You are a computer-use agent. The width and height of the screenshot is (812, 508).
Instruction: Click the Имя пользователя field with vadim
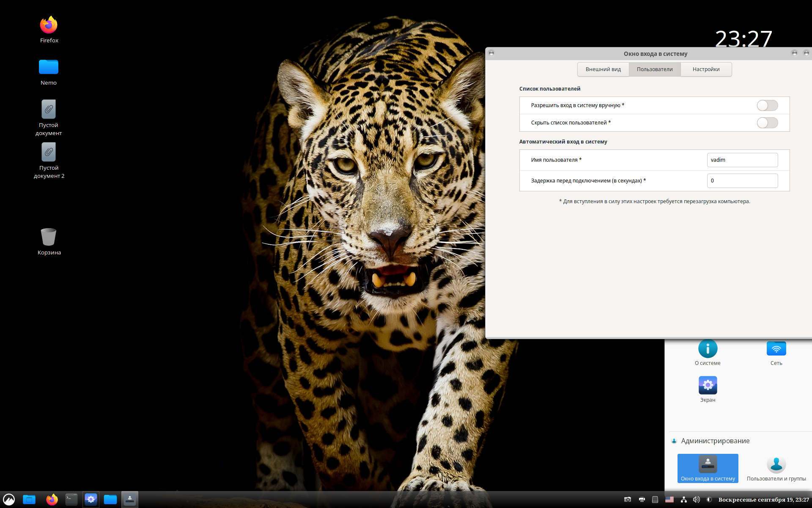[x=742, y=160]
